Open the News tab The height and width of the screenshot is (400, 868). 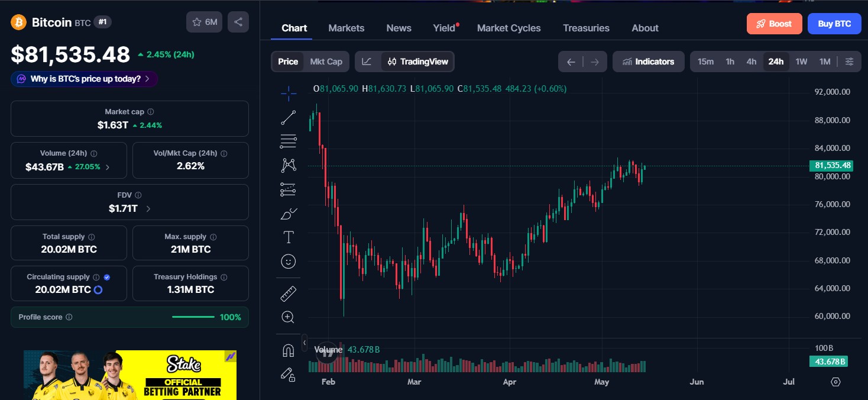(x=399, y=28)
